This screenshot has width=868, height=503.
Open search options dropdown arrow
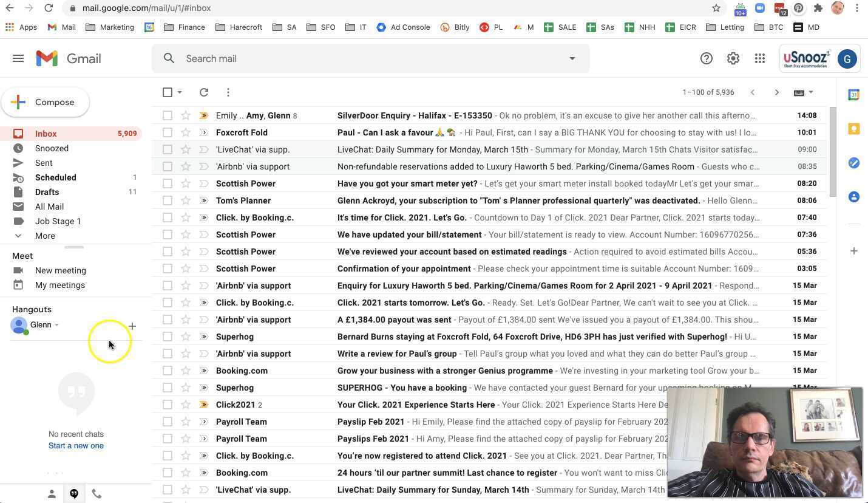click(572, 58)
